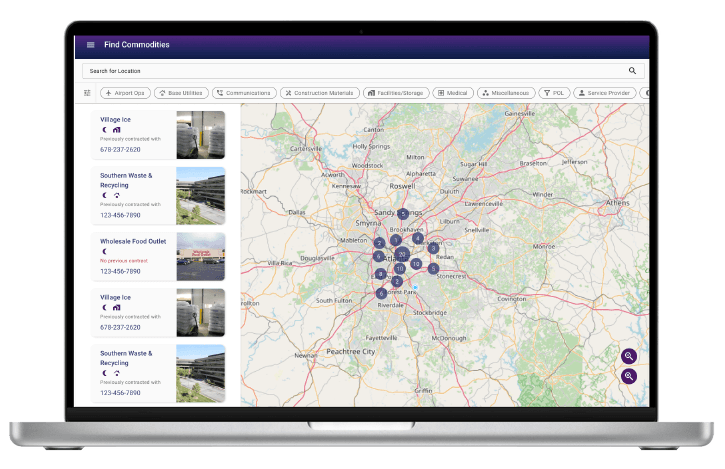Select the Base Utilities category chip

tap(181, 93)
